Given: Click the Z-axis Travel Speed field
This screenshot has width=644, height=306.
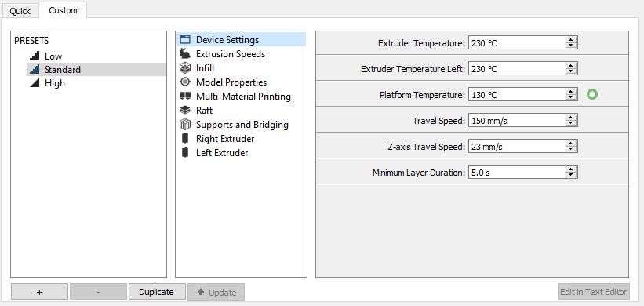Looking at the screenshot, I should tap(523, 146).
